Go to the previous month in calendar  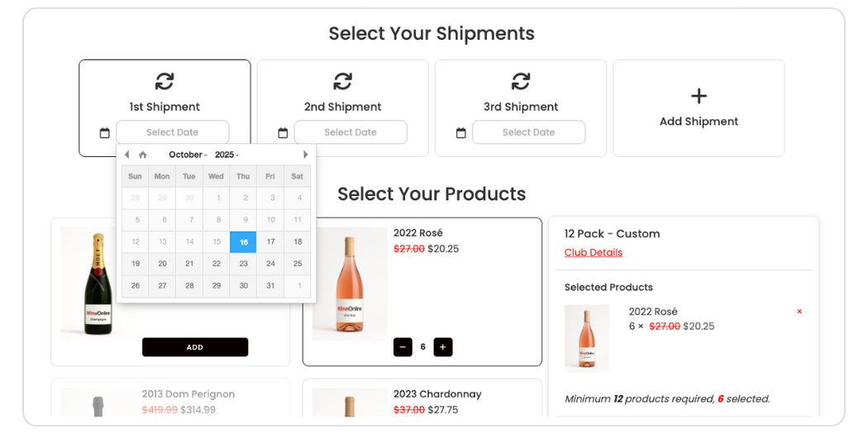point(126,155)
